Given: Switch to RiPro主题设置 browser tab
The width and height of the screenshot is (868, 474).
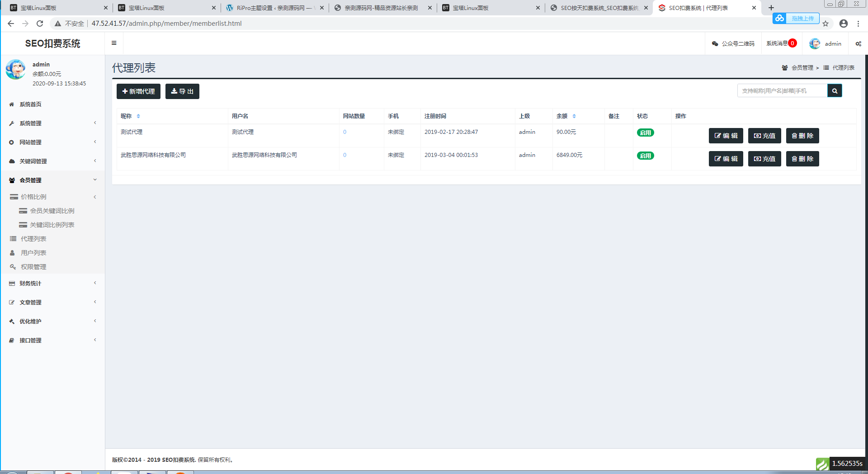Looking at the screenshot, I should 275,8.
